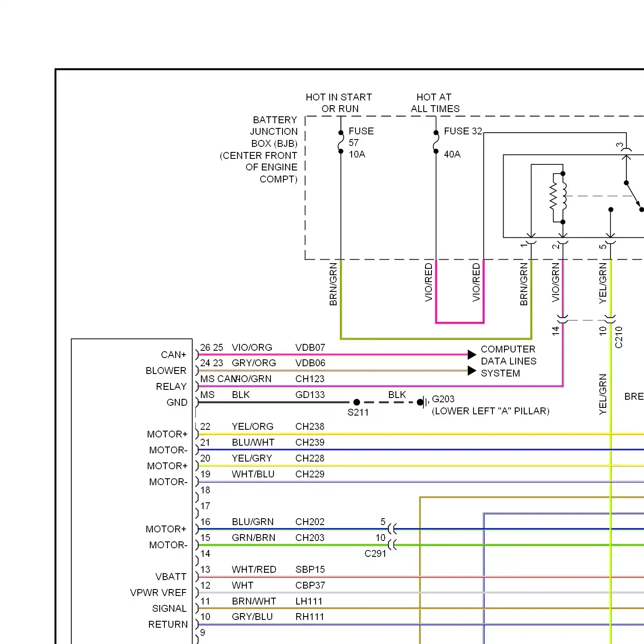Click the WHT/BLU wire color label
The height and width of the screenshot is (644, 644).
pos(253,474)
